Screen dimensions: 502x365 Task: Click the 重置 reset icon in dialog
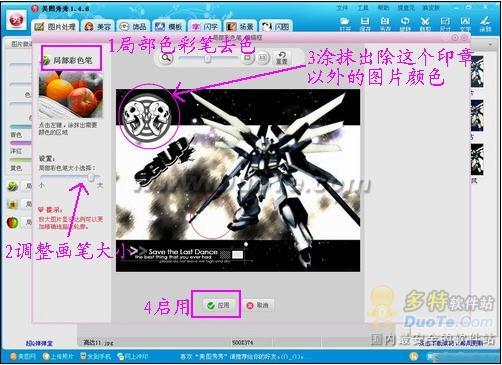point(282,58)
